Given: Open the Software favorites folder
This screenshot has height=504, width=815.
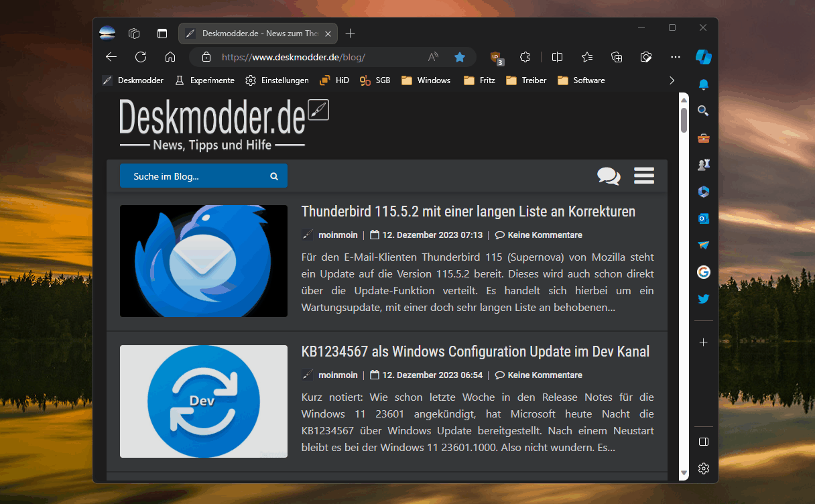Looking at the screenshot, I should (x=580, y=80).
